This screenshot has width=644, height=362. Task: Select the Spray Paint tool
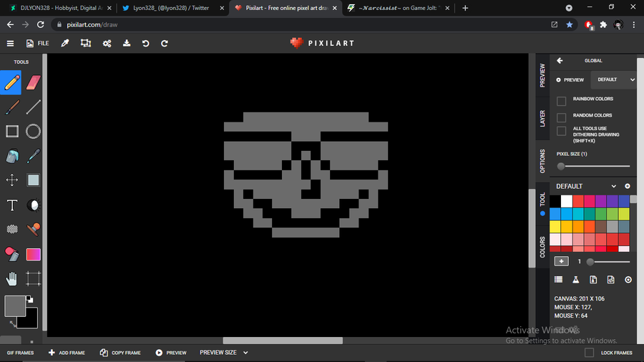[x=12, y=254]
